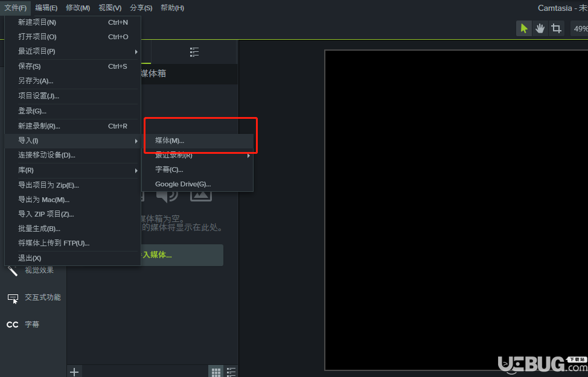Screen dimensions: 588x377
Task: Open the 分享(S) menu
Action: [x=141, y=8]
